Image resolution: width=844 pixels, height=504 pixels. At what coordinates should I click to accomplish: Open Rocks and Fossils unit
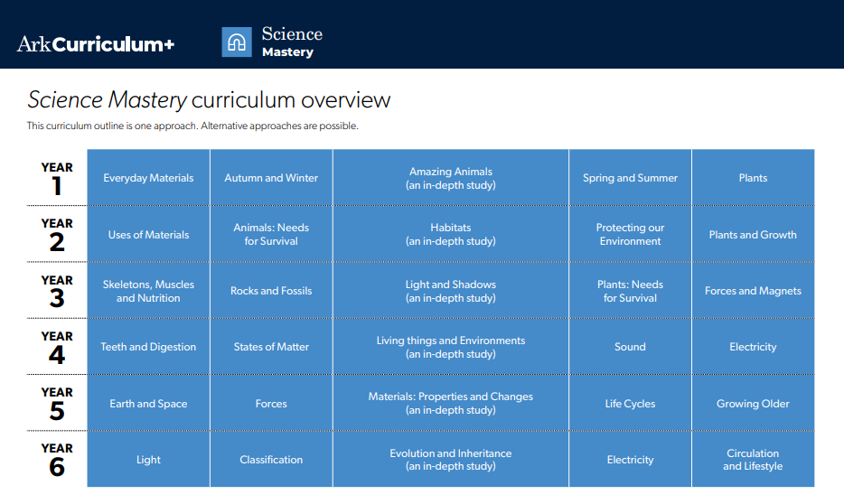point(271,291)
